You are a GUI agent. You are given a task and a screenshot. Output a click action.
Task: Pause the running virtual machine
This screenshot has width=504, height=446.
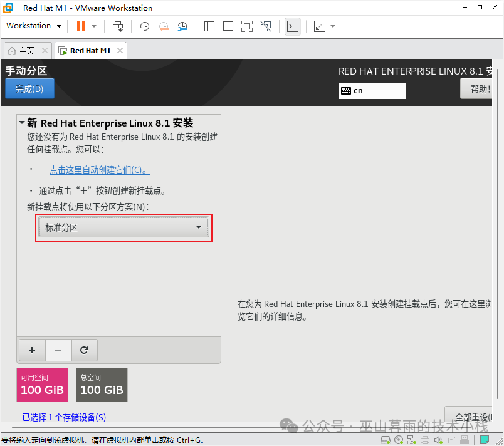tap(80, 26)
